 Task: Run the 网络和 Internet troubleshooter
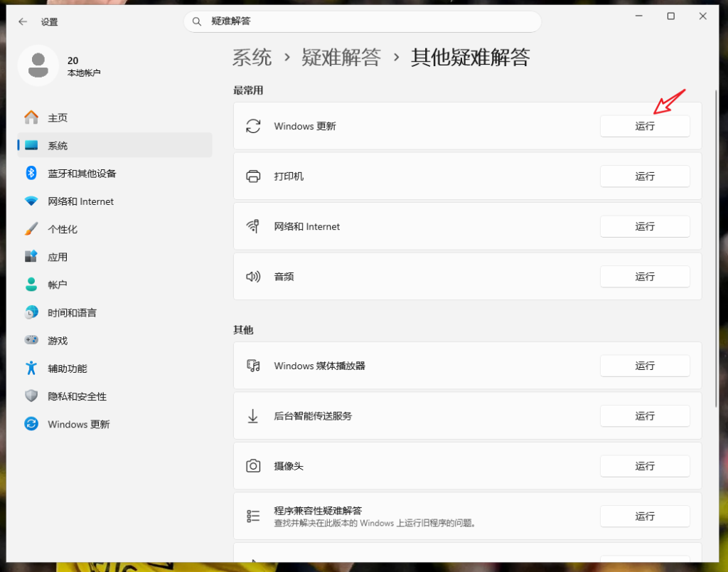point(645,226)
